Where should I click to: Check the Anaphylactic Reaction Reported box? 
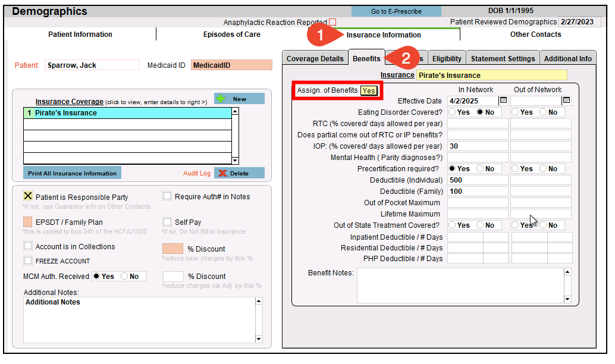coord(332,23)
